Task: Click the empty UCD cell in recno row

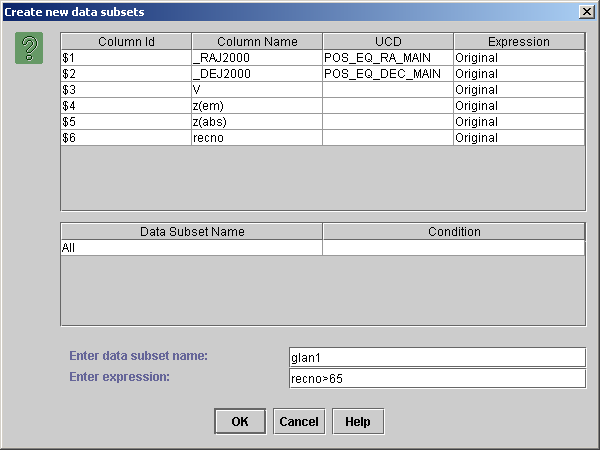Action: [388, 138]
